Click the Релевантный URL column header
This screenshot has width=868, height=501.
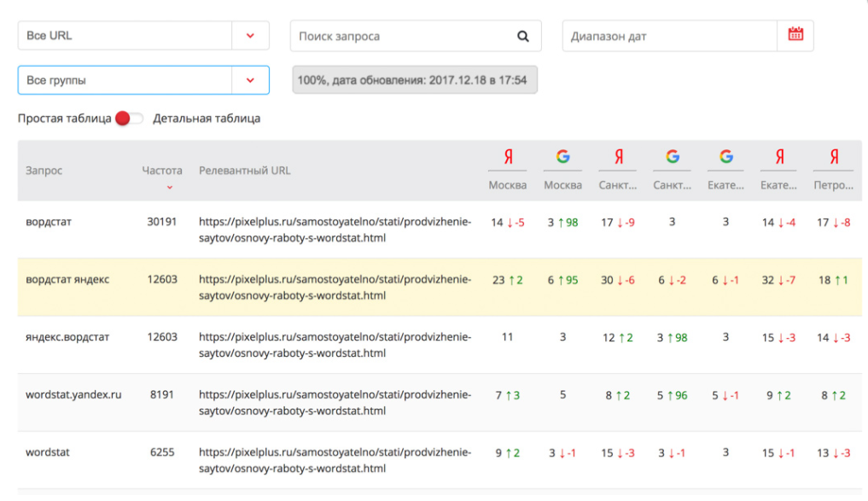[245, 171]
